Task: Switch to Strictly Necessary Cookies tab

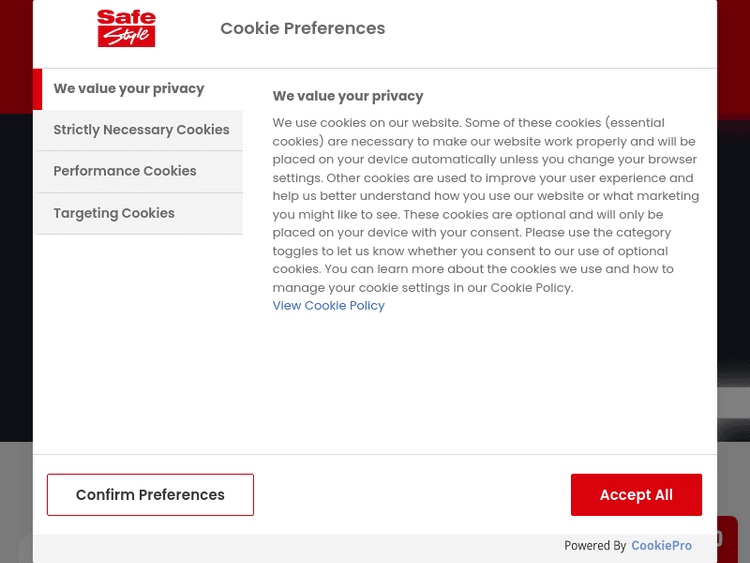Action: [x=141, y=130]
